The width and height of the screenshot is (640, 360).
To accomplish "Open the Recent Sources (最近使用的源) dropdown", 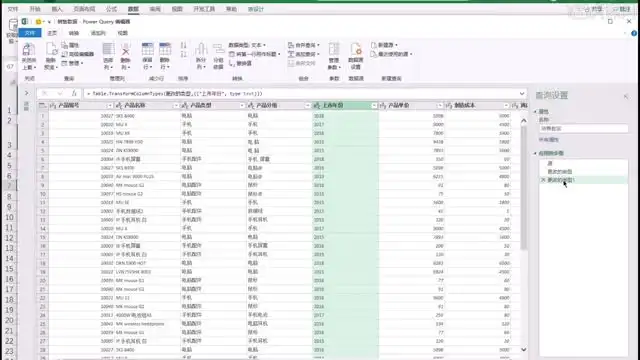I will 391,54.
